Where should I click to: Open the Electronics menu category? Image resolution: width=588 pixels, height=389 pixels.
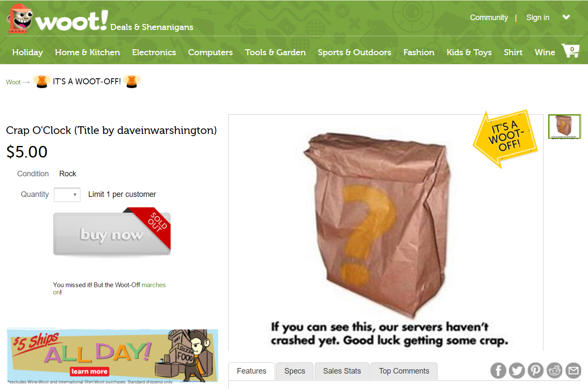click(x=154, y=52)
